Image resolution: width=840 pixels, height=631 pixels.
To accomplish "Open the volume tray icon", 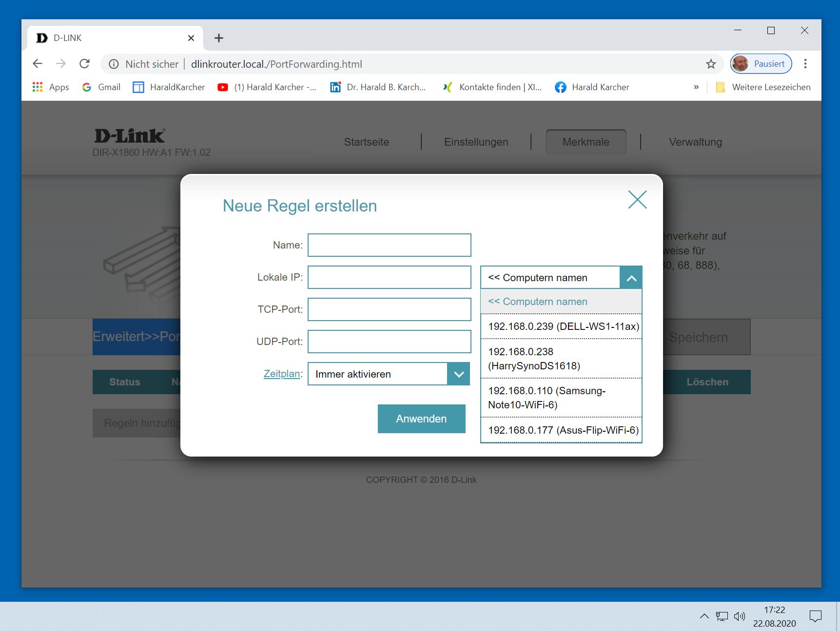I will (x=740, y=616).
